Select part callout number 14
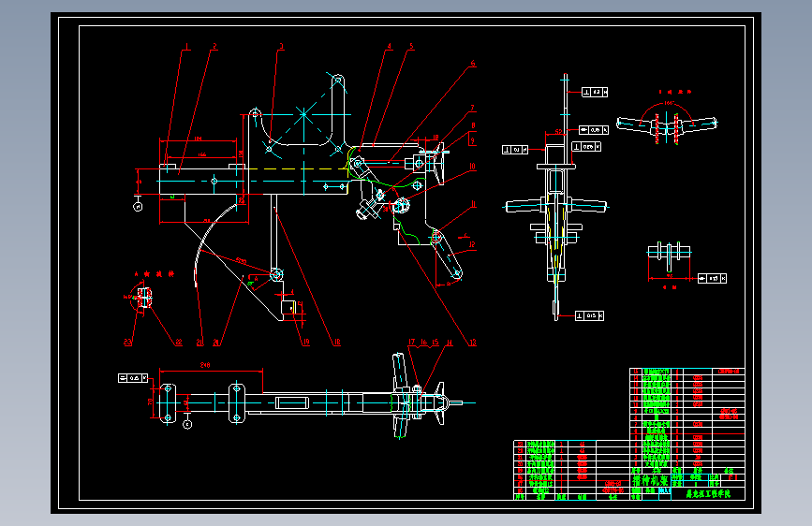 point(449,343)
